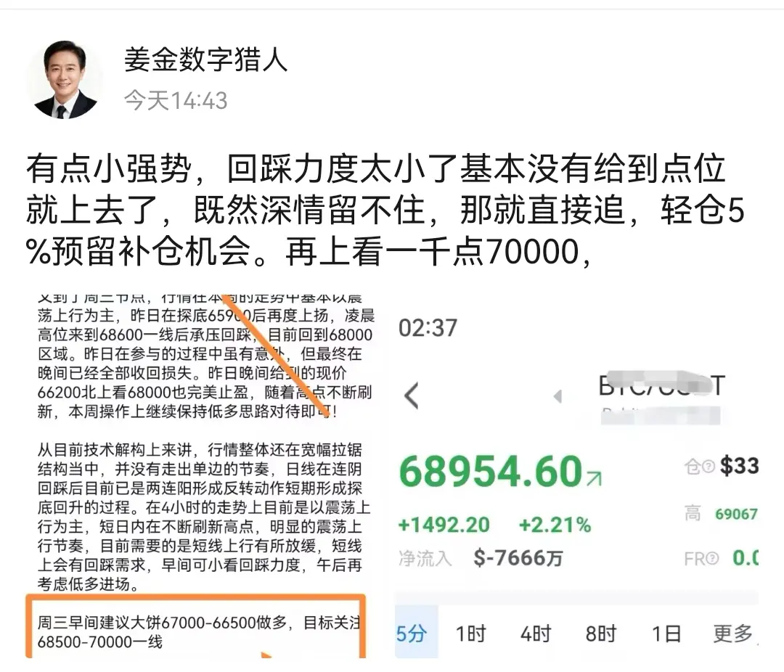Select the 8时 chart interval
The image size is (784, 672).
pyautogui.click(x=600, y=634)
